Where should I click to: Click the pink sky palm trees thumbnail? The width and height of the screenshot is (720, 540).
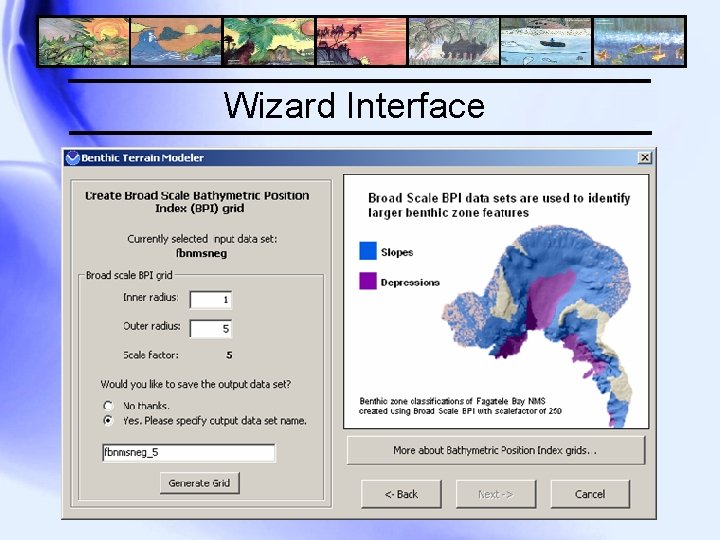tap(361, 41)
